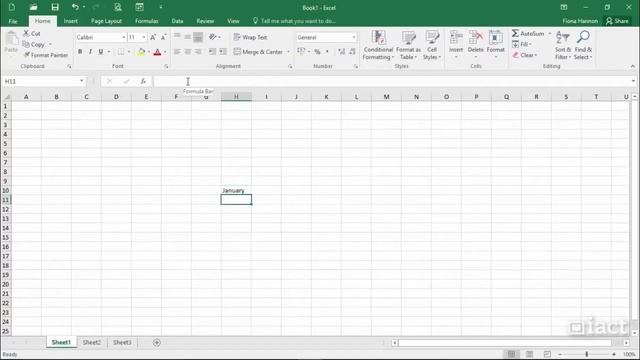Open the Calibri font name dropdown

click(x=124, y=37)
